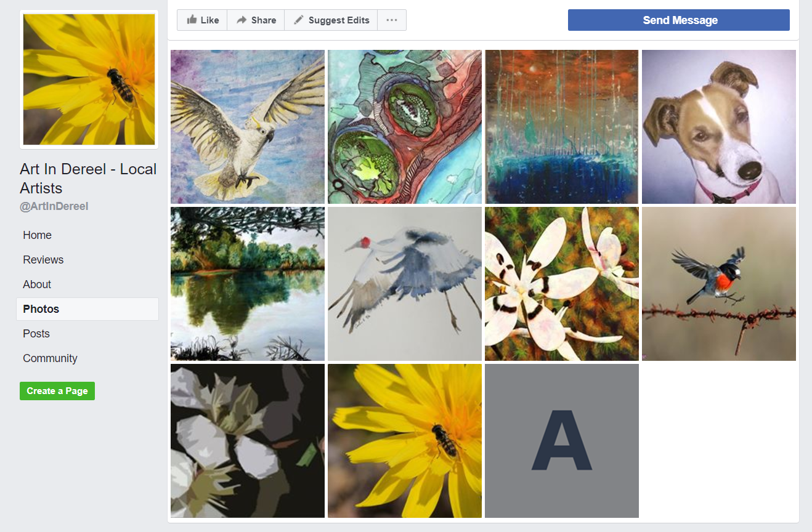
Task: Open the page profile picture
Action: (x=89, y=79)
